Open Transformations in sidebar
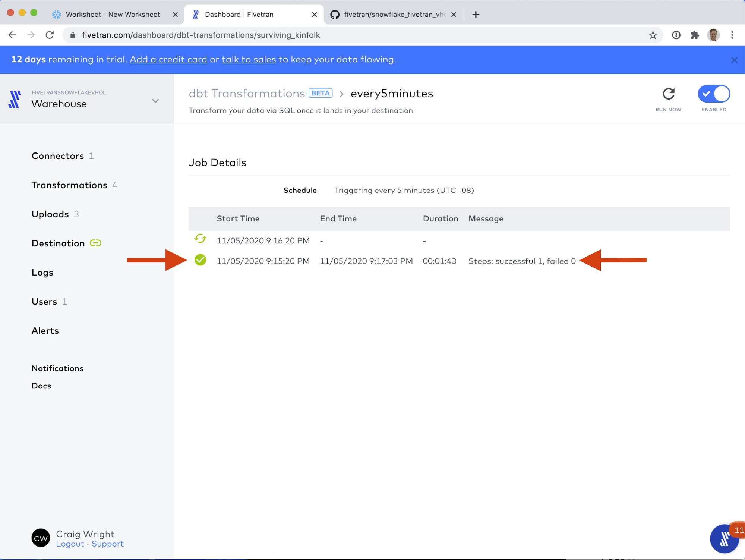Image resolution: width=745 pixels, height=560 pixels. pos(69,185)
